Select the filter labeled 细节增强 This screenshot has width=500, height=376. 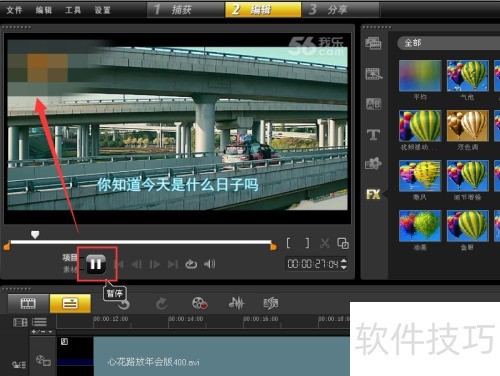(x=468, y=176)
